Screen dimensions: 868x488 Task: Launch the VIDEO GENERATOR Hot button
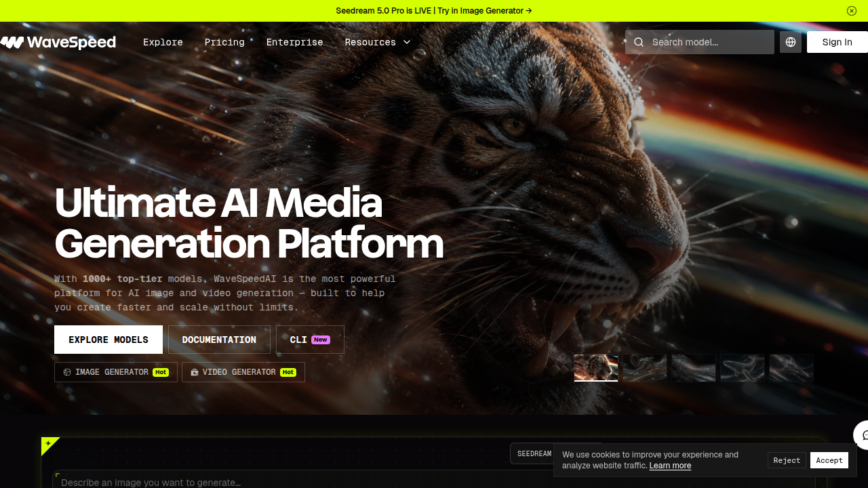[243, 372]
